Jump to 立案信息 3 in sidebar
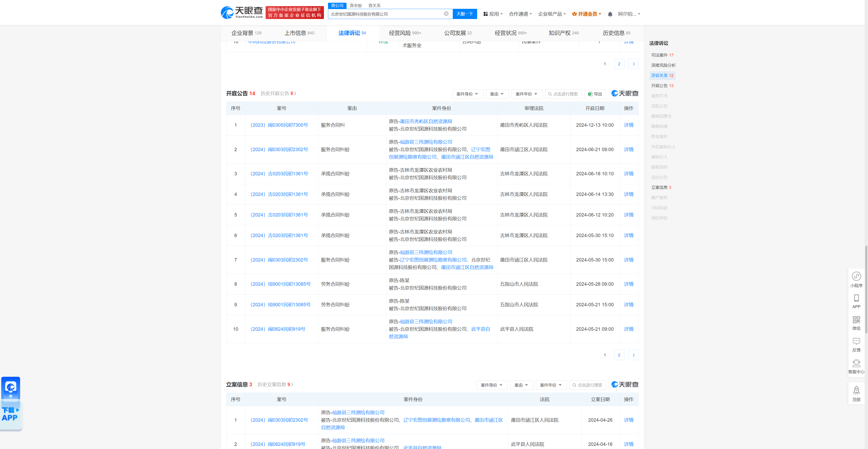This screenshot has width=868, height=449. [661, 188]
